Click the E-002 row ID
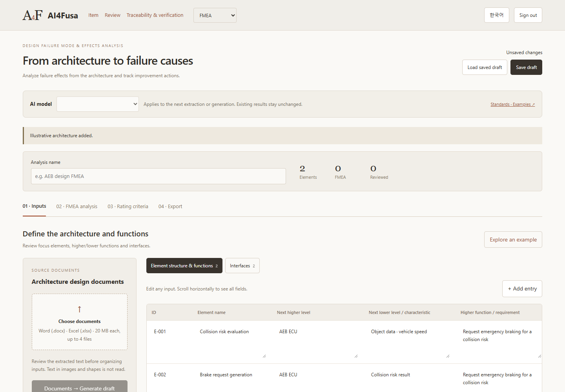565x392 pixels. 160,375
